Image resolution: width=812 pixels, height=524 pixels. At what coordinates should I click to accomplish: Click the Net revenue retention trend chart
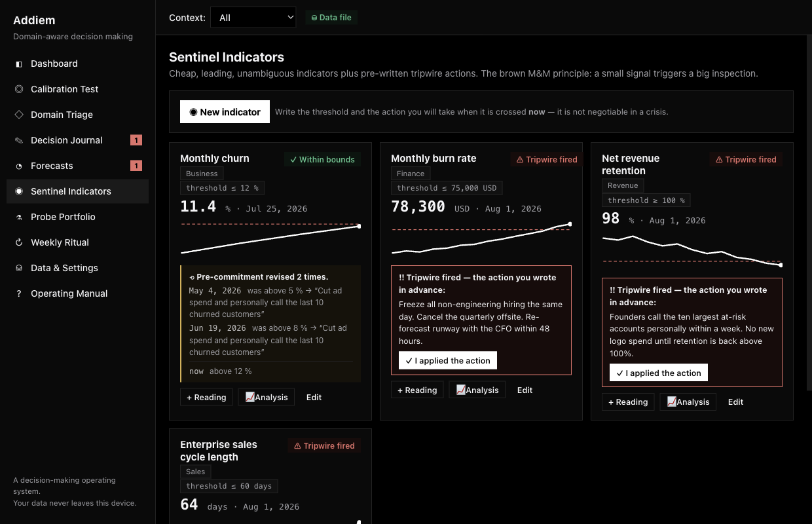692,250
